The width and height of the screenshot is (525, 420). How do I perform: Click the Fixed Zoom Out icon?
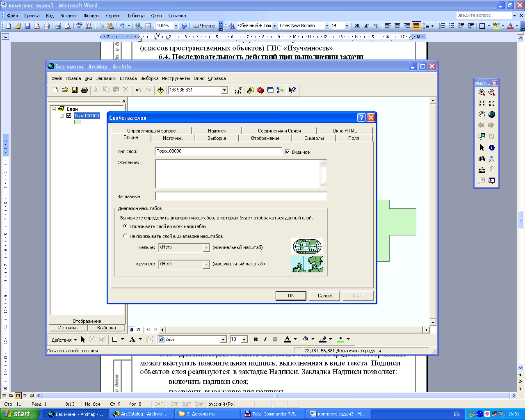(x=492, y=103)
